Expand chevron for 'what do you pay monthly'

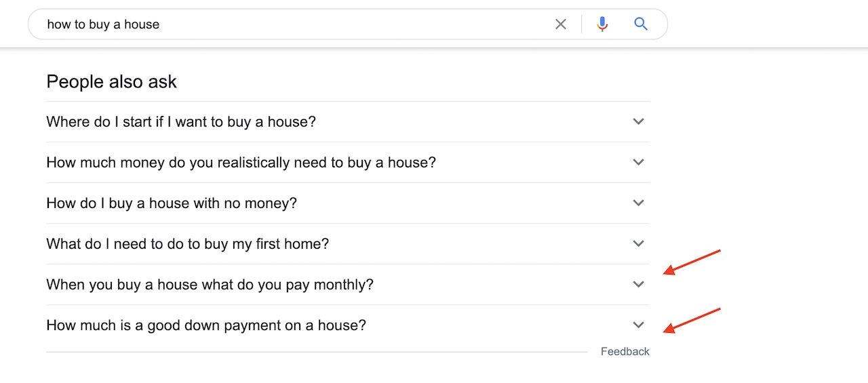coord(638,284)
